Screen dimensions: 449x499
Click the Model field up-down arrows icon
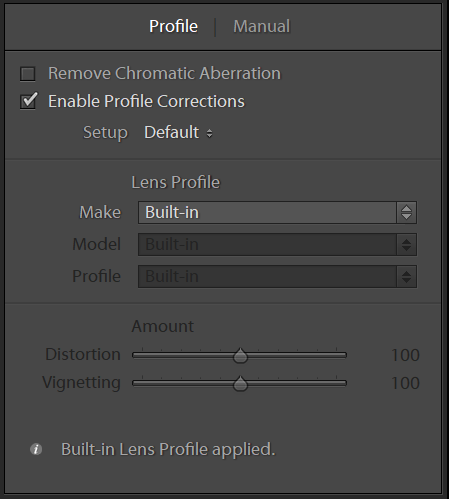pos(406,245)
